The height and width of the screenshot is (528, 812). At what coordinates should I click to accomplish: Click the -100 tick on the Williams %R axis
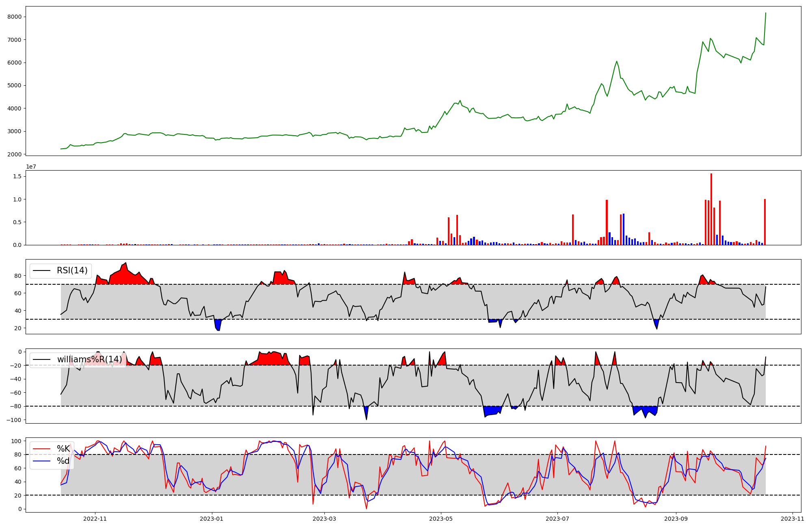click(x=14, y=420)
